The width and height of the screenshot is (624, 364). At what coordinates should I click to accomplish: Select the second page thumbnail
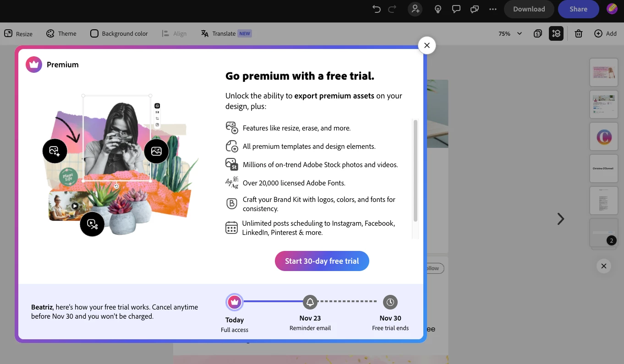[x=604, y=104]
